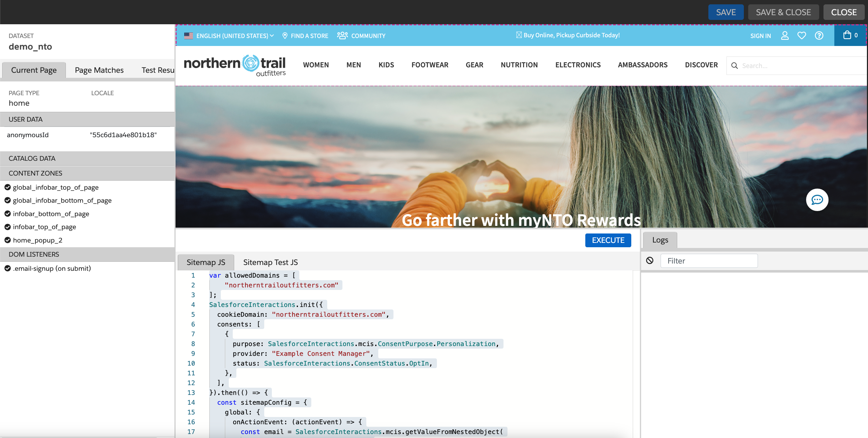Click code line 4 SalesforceInteractions.init
868x438 pixels.
pyautogui.click(x=266, y=305)
